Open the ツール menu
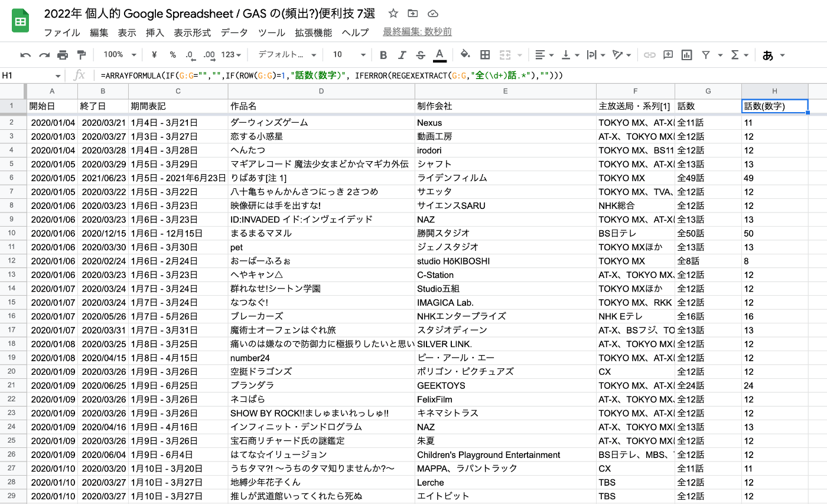 point(272,32)
